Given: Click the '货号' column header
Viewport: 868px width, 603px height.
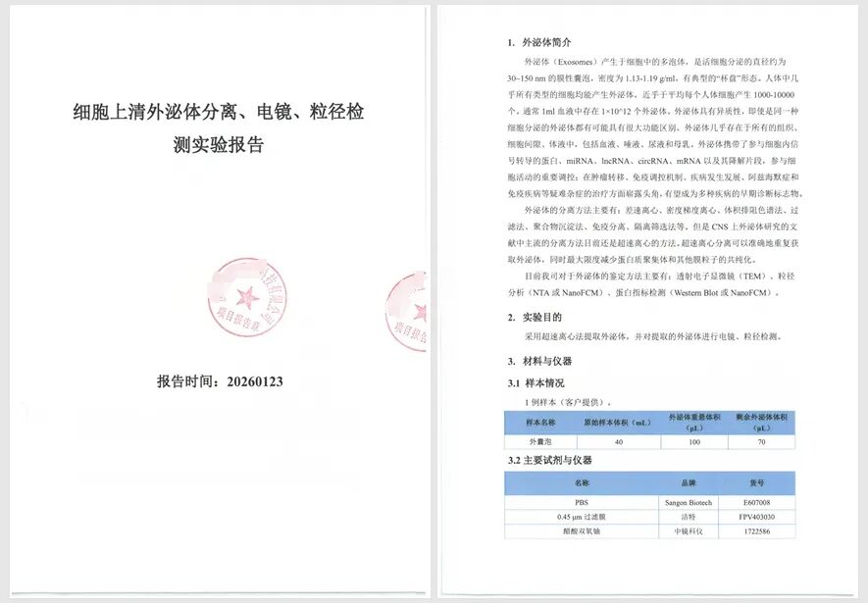Looking at the screenshot, I should click(756, 483).
